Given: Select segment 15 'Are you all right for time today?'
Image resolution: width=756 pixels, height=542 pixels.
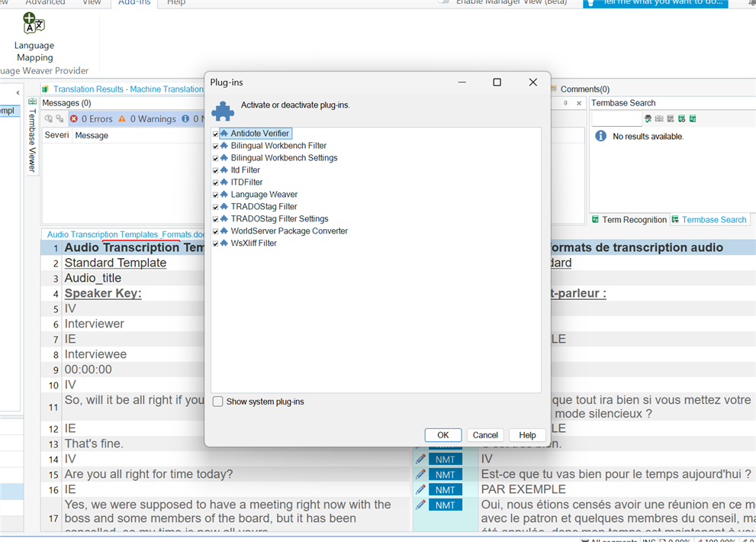Looking at the screenshot, I should coord(149,474).
